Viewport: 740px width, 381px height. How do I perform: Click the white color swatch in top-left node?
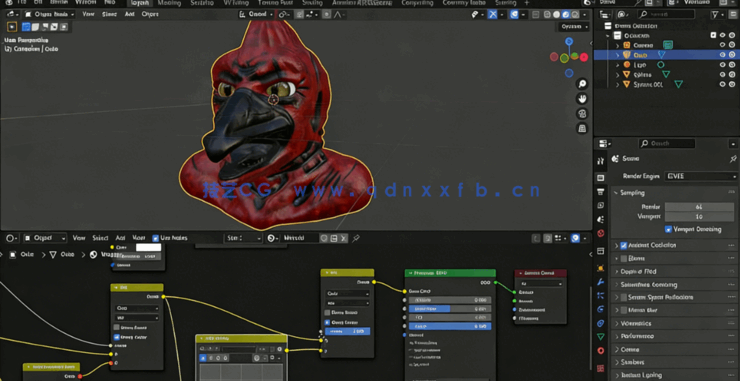pyautogui.click(x=148, y=247)
